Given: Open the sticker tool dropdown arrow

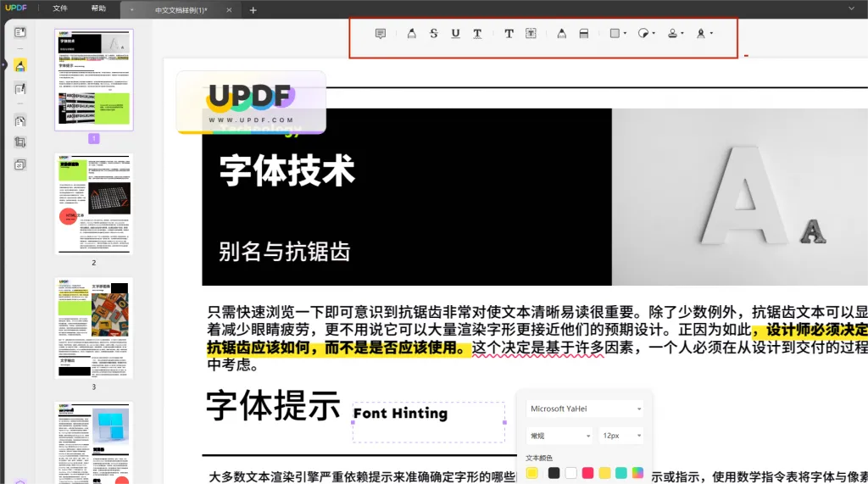Looking at the screenshot, I should (654, 33).
